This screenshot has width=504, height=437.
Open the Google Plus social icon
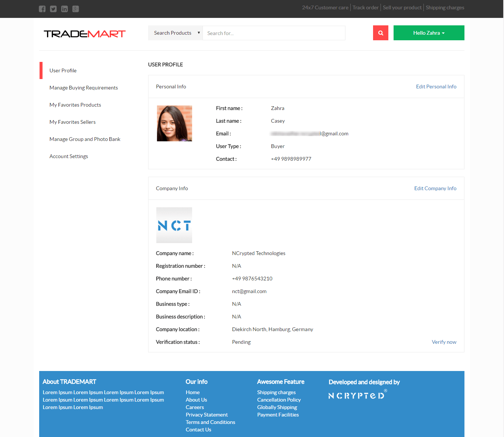76,9
